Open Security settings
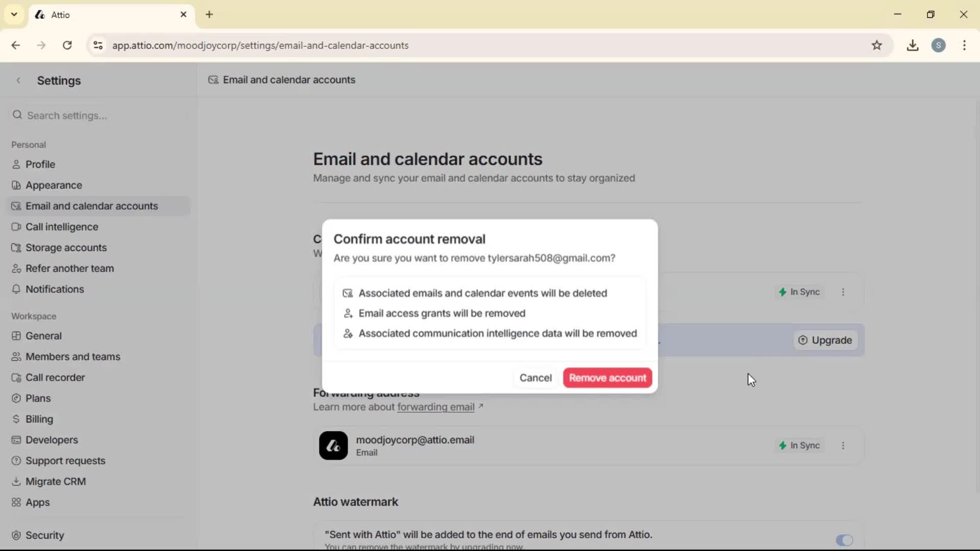This screenshot has height=551, width=980. [x=44, y=535]
